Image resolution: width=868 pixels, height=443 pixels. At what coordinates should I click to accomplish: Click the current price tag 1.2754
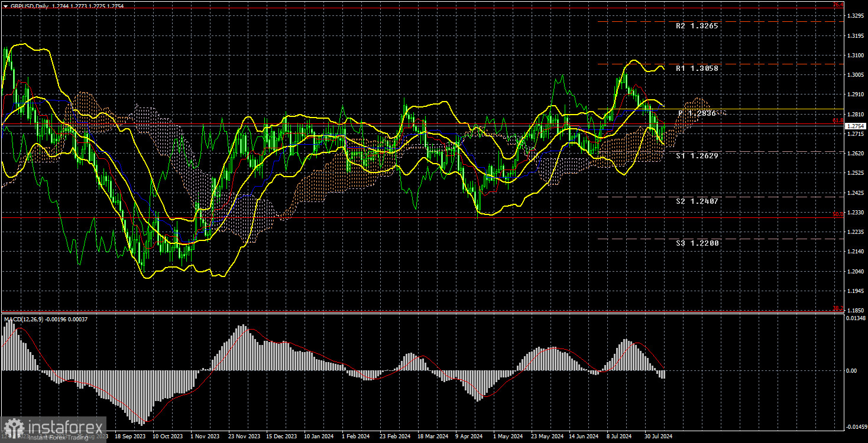[856, 126]
